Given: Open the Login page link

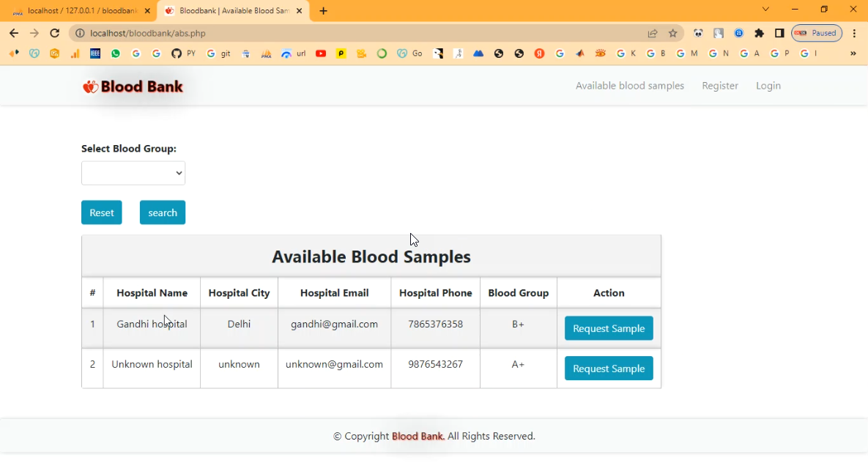Looking at the screenshot, I should point(768,86).
